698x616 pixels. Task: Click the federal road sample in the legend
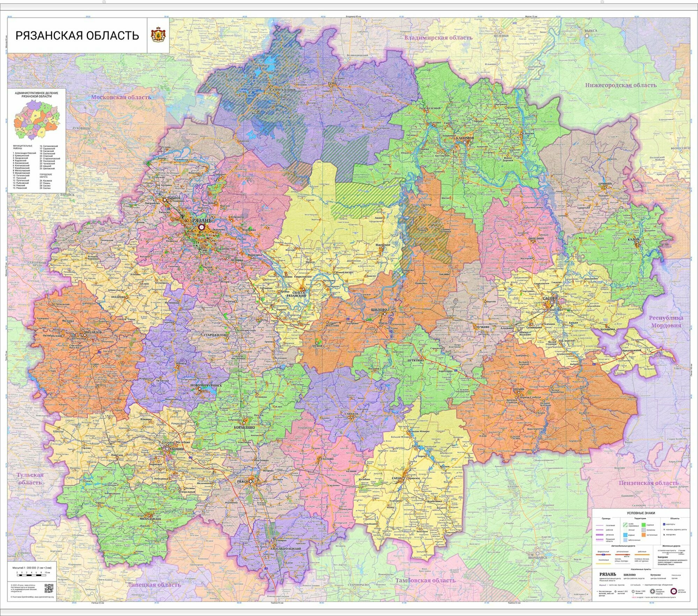603,555
